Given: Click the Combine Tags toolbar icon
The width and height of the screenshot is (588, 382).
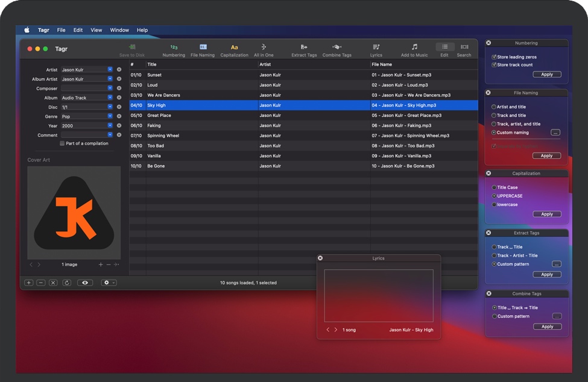Looking at the screenshot, I should pyautogui.click(x=337, y=47).
